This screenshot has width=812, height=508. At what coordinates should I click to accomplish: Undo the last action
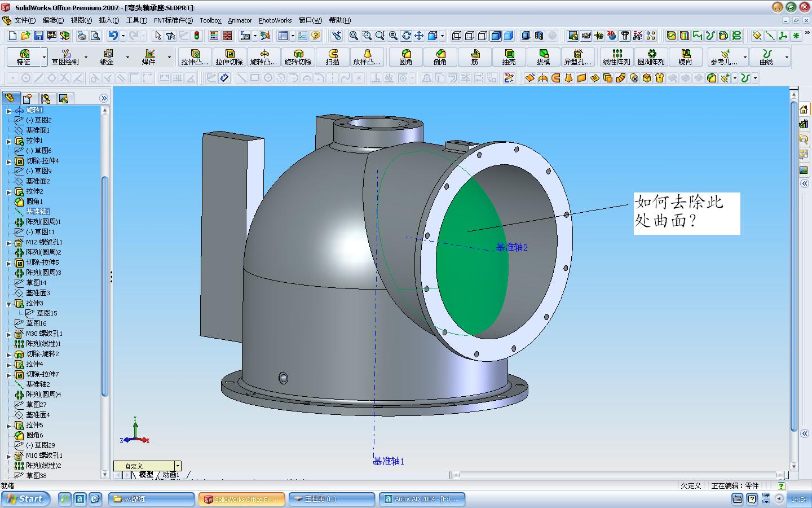113,36
